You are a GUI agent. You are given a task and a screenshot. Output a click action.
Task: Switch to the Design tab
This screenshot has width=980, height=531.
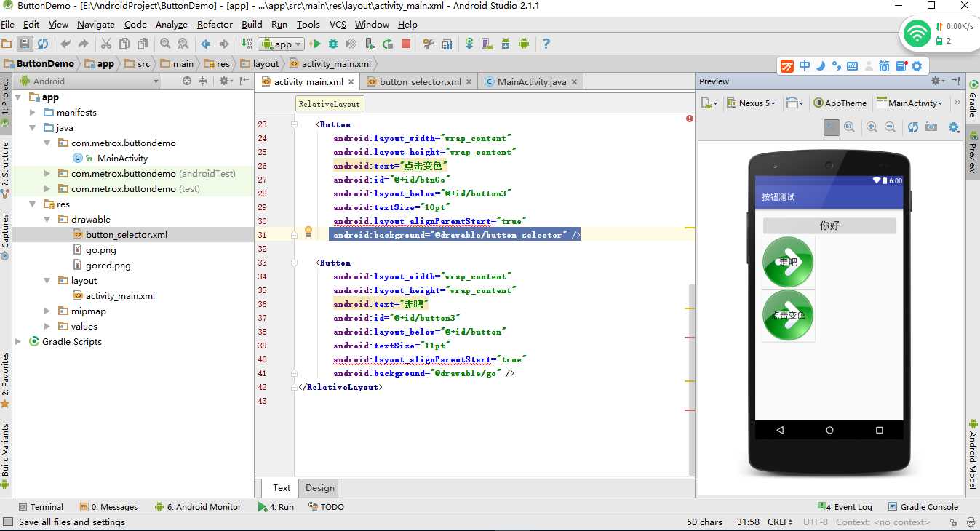point(320,488)
